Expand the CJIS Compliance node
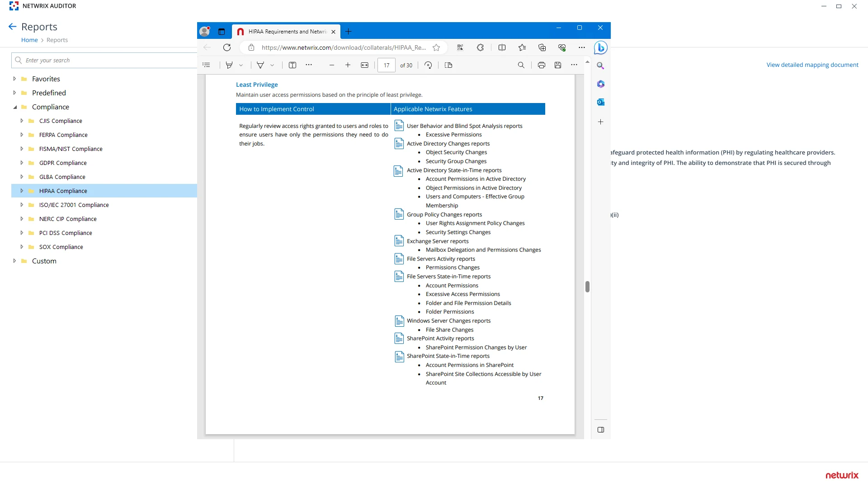868x488 pixels. tap(22, 121)
